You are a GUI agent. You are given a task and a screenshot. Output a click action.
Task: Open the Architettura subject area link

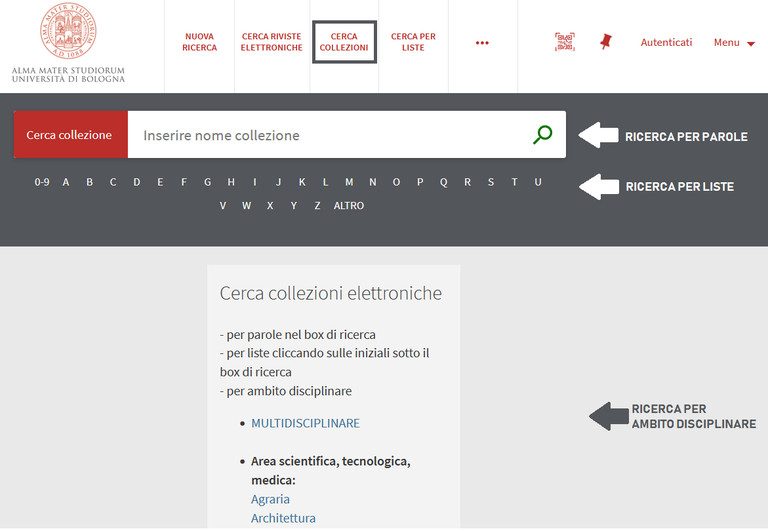coord(283,518)
